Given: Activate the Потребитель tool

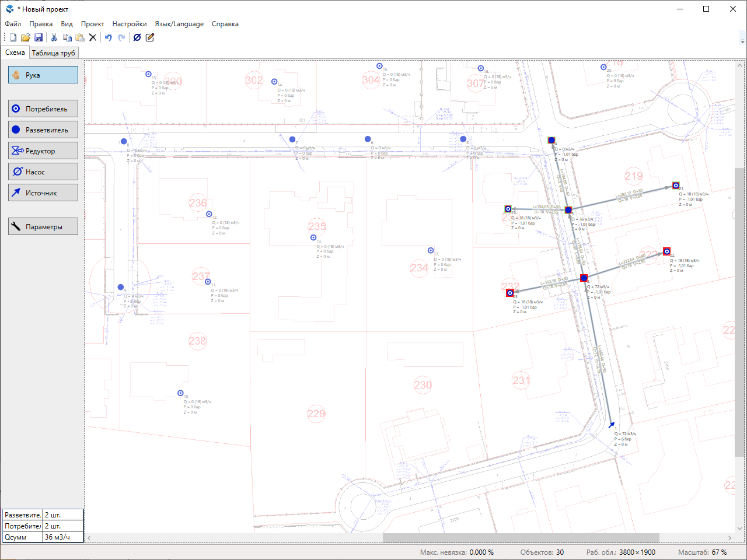Looking at the screenshot, I should pos(43,108).
